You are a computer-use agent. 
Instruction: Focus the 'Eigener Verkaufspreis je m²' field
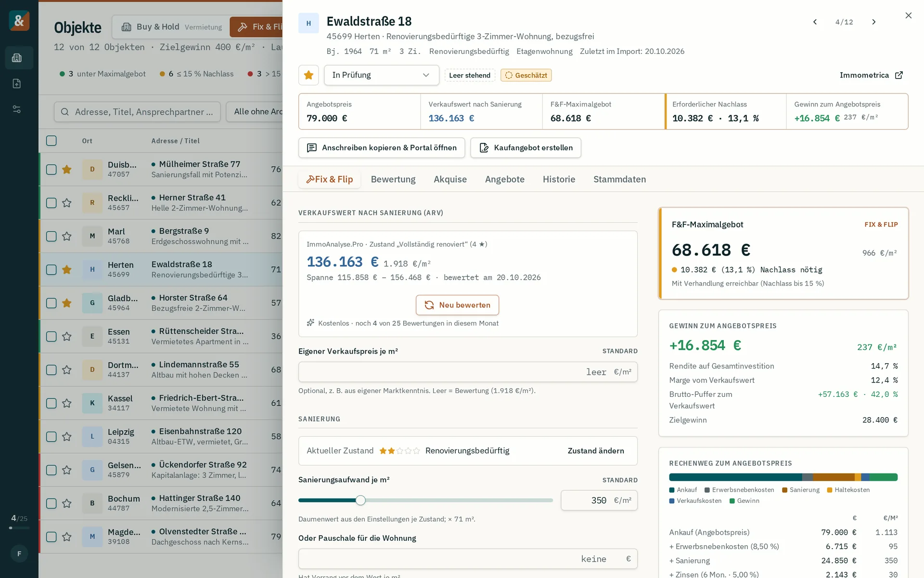pyautogui.click(x=468, y=372)
